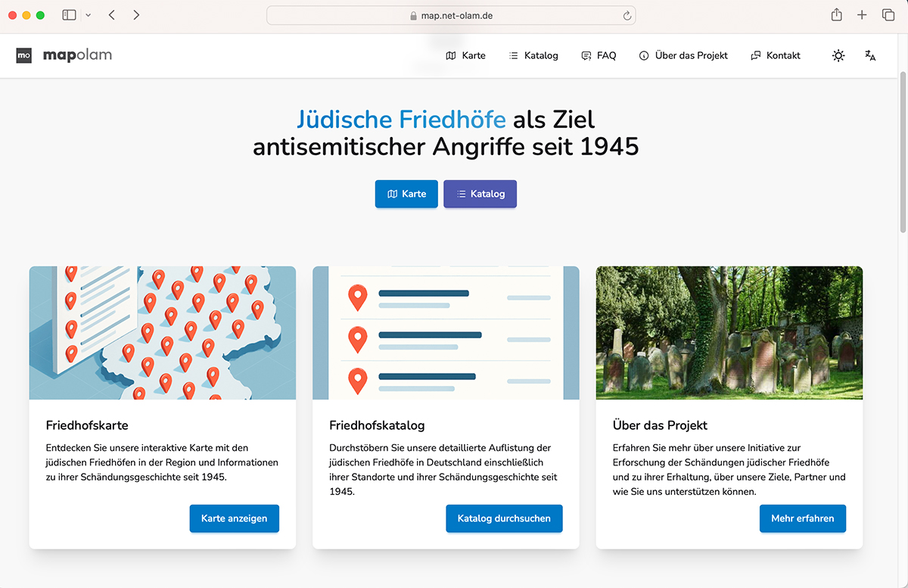Expand the sidebar options chevron
The image size is (908, 588).
89,15
